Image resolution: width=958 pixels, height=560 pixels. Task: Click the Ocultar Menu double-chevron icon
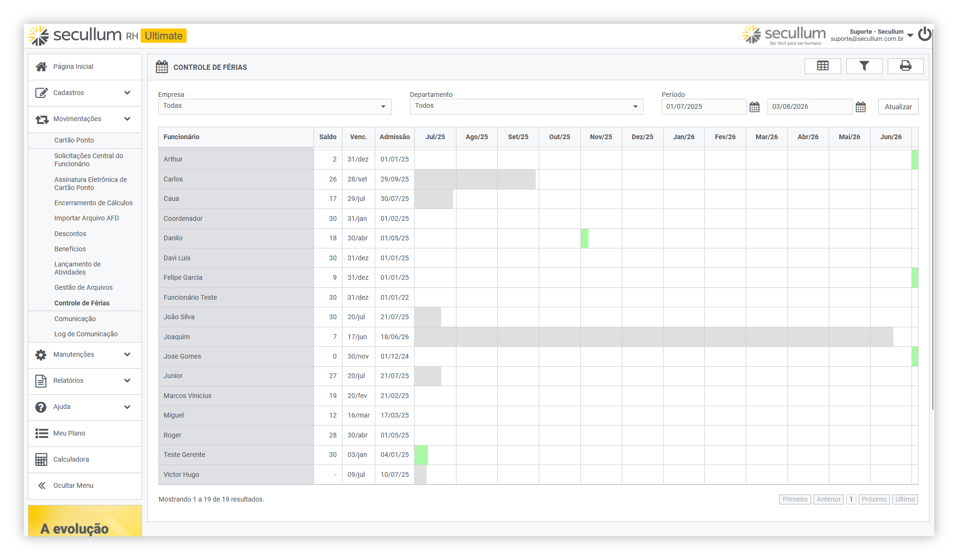pyautogui.click(x=42, y=485)
